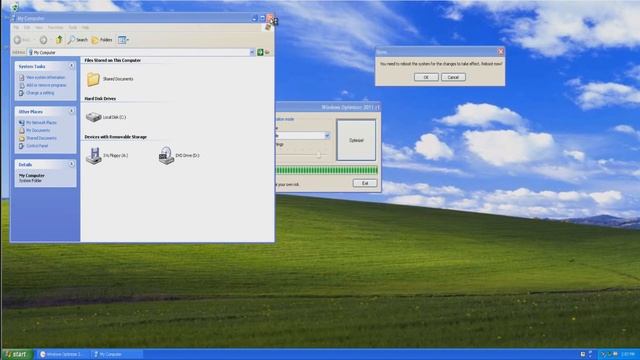Open My Network Places link
The height and width of the screenshot is (360, 640).
[x=41, y=122]
